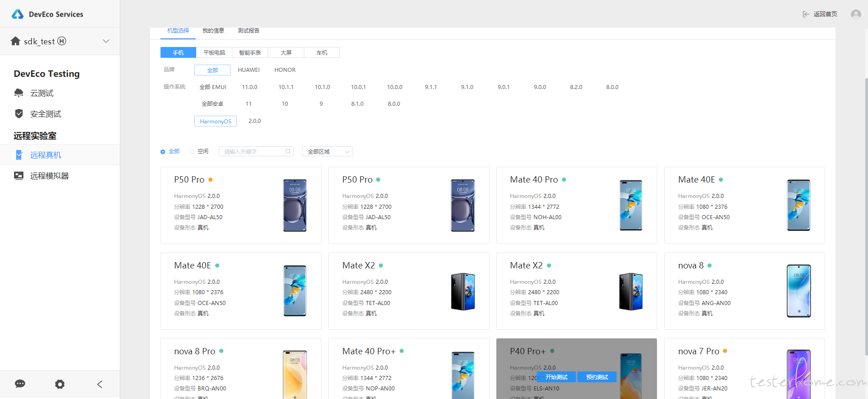Click the 开始测试 button on P40 Pro+
This screenshot has height=399, width=868.
coord(557,377)
